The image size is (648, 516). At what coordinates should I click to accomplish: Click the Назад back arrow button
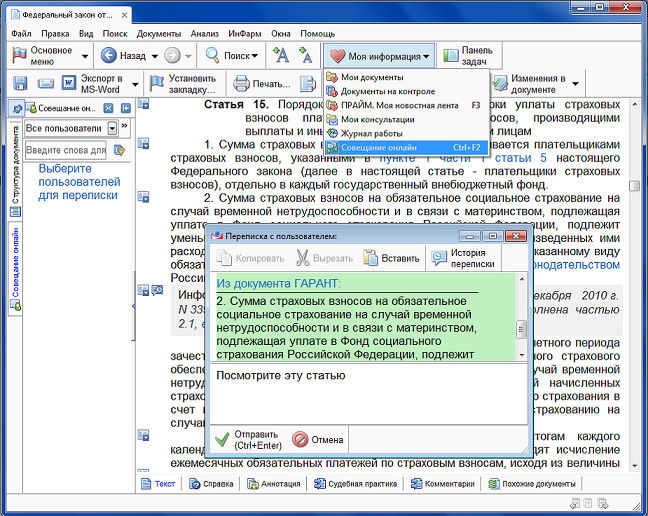point(109,56)
